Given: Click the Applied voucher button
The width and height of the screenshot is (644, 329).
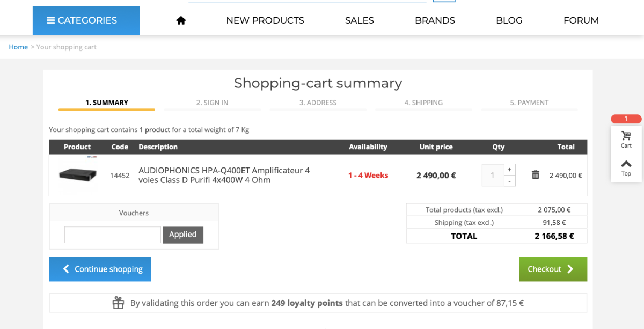Looking at the screenshot, I should 183,235.
